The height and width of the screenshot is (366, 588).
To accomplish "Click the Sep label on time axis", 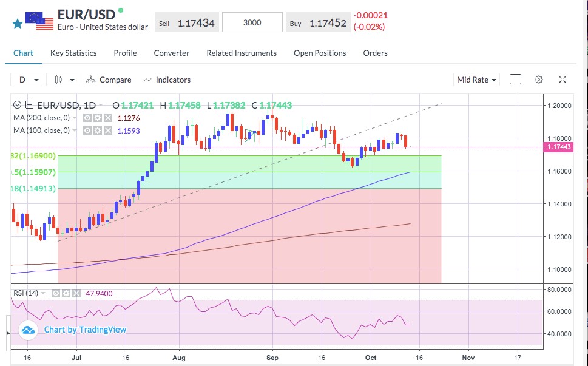I will [x=272, y=358].
